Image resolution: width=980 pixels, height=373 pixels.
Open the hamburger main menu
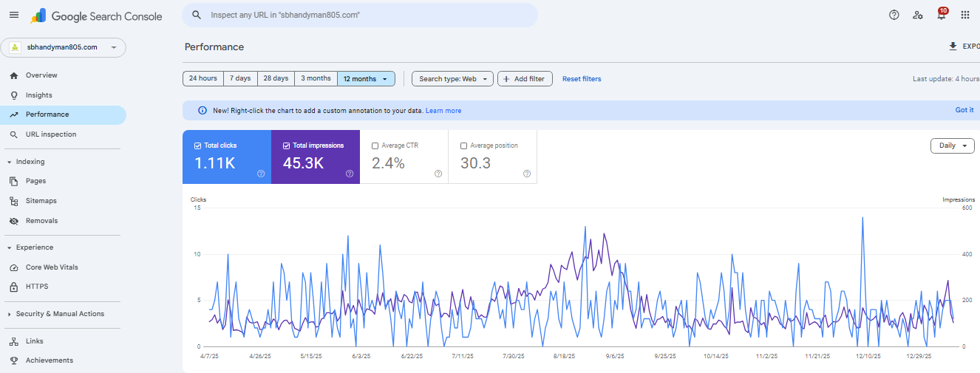(x=13, y=15)
